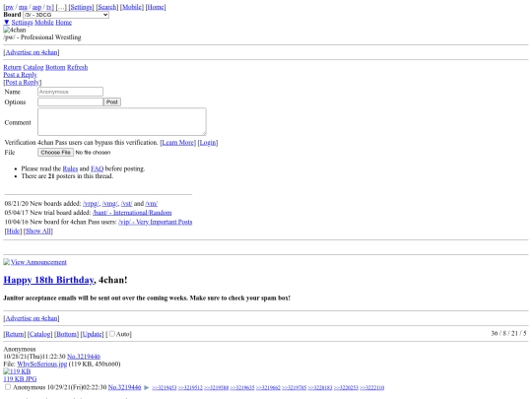532x399 pixels.
Task: Click the unbracketed Post a Reply link
Action: pyautogui.click(x=20, y=75)
